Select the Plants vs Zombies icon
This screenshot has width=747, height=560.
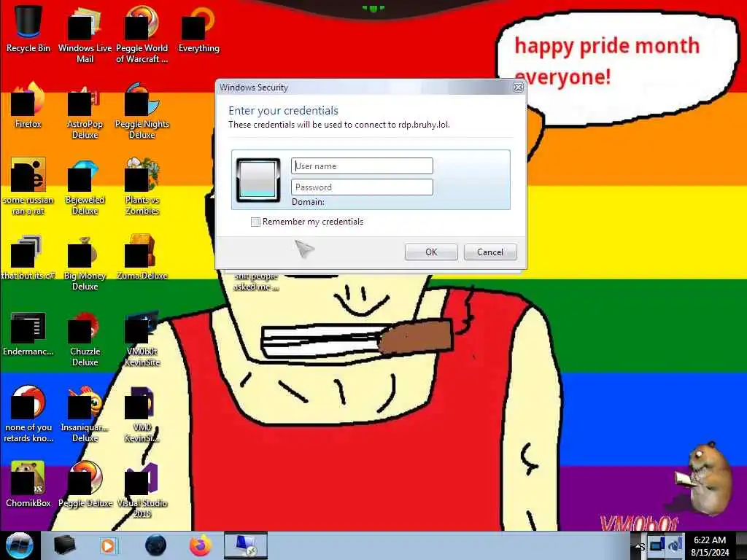142,186
